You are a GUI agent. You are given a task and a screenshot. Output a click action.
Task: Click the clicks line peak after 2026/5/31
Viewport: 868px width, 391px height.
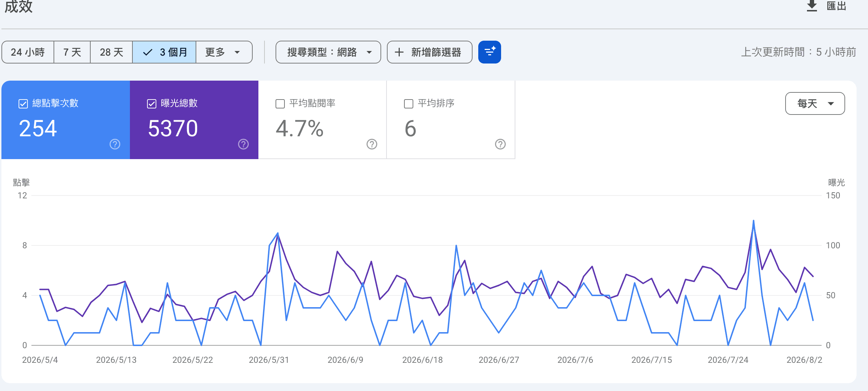(278, 233)
